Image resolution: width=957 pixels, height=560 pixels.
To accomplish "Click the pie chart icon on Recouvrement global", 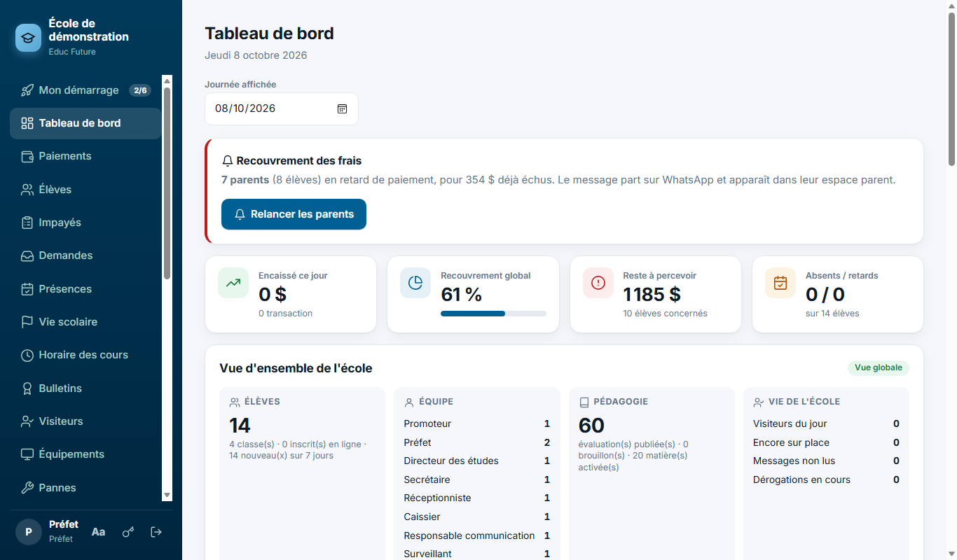I will [x=415, y=283].
